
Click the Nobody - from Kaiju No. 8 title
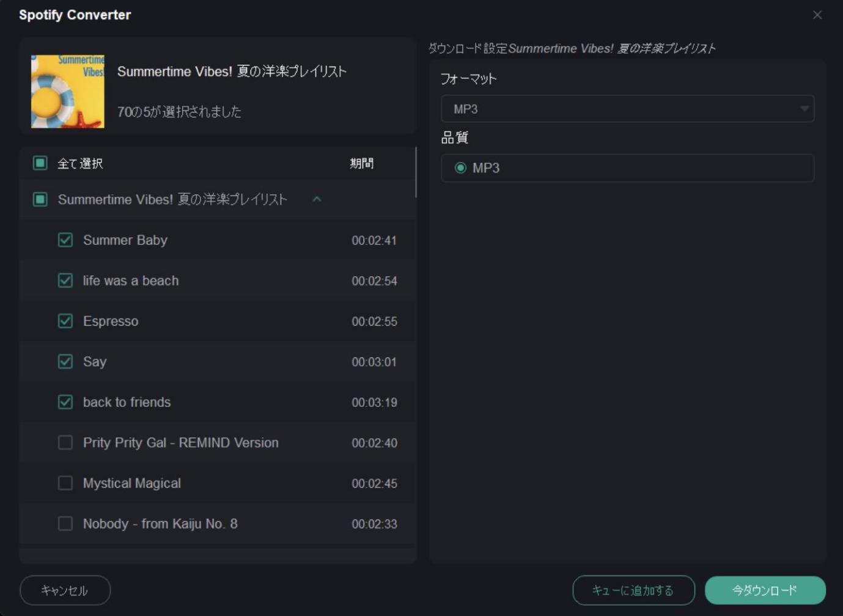(160, 524)
